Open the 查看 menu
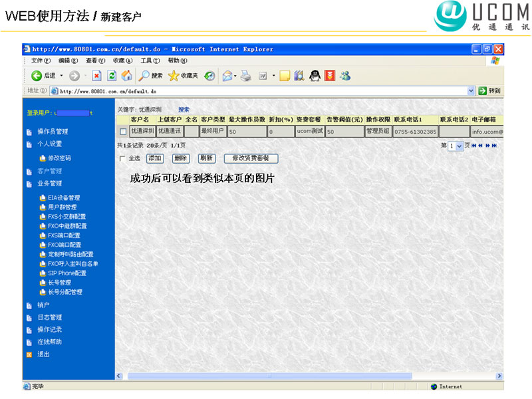This screenshot has height=399, width=532. tap(95, 61)
